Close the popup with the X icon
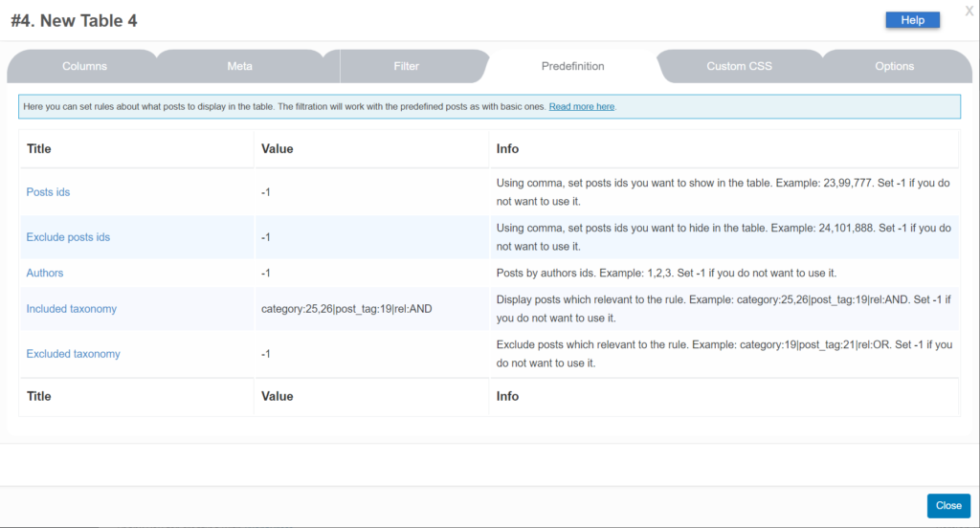The width and height of the screenshot is (980, 528). pyautogui.click(x=969, y=11)
